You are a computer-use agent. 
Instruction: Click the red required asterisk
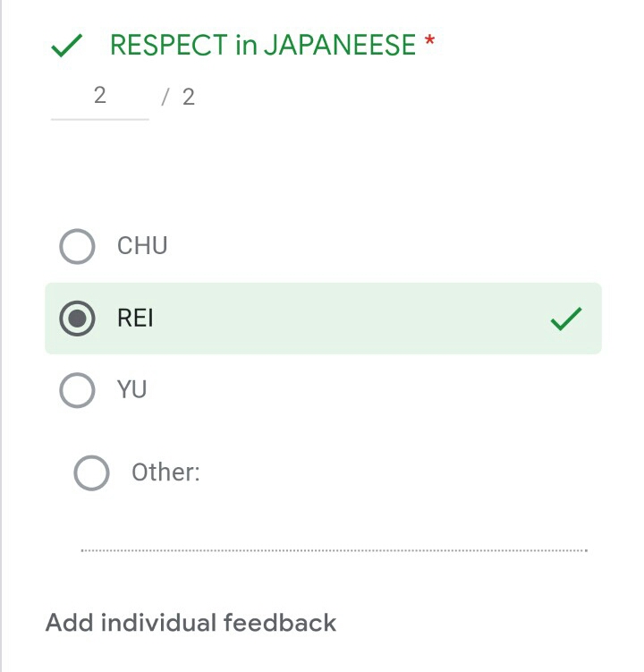point(429,42)
